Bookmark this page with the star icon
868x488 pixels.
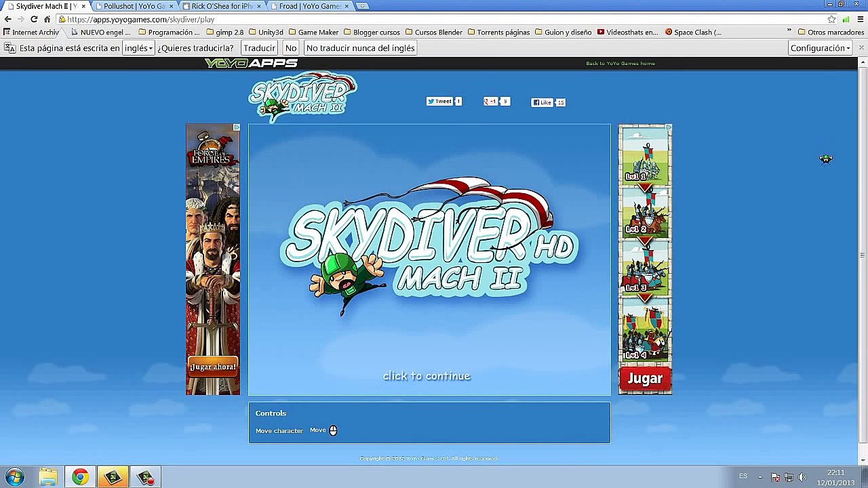click(831, 19)
